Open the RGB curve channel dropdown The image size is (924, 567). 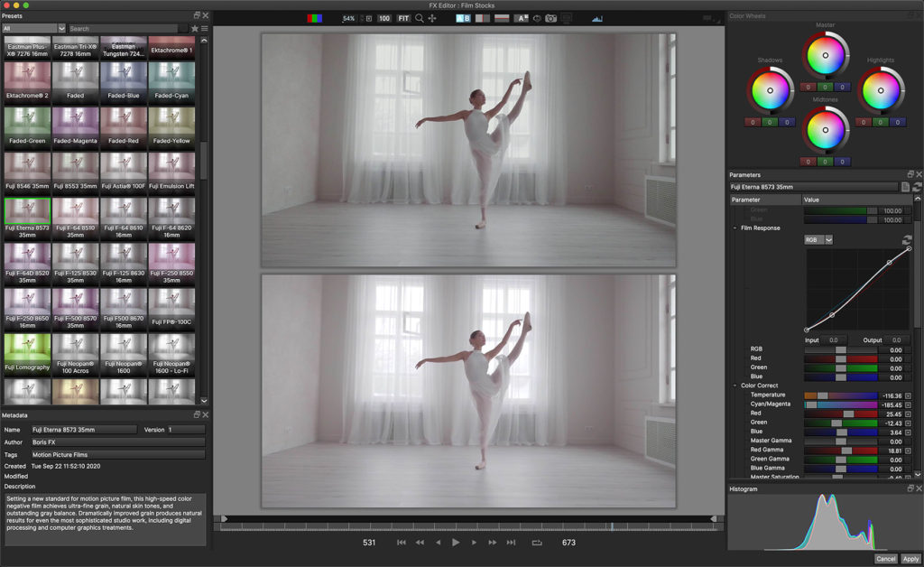click(x=818, y=240)
